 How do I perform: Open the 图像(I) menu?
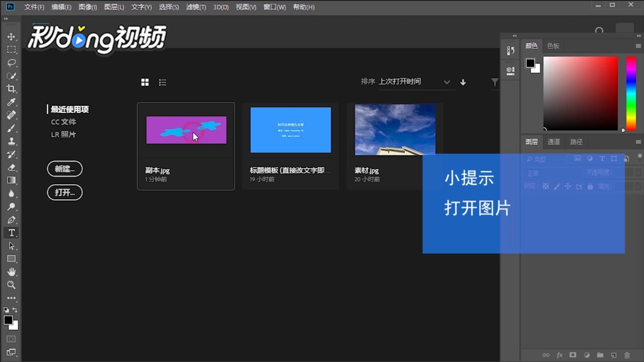click(88, 7)
